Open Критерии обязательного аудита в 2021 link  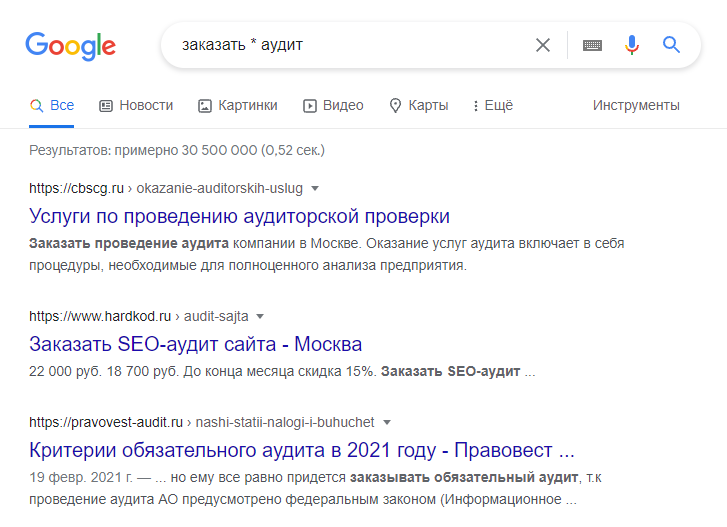click(302, 451)
